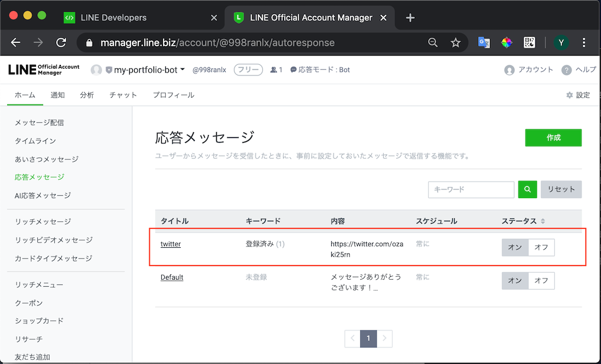The image size is (601, 364).
Task: Select the プロフィール tab
Action: 174,95
